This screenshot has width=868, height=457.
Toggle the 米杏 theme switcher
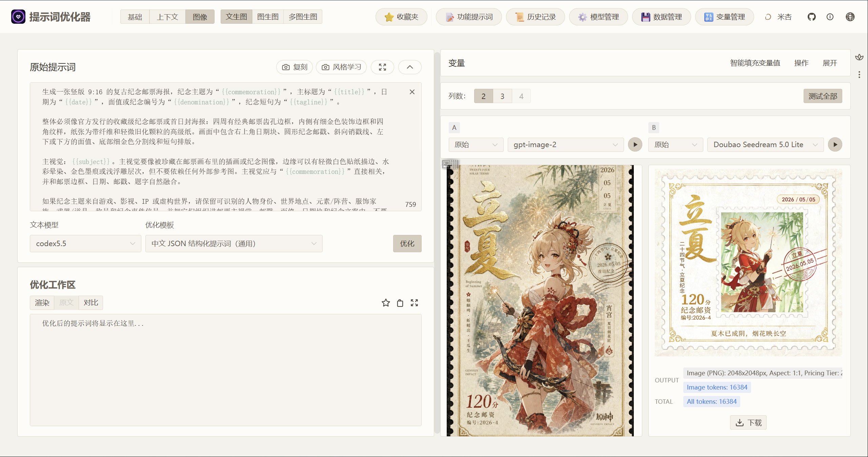[x=778, y=17]
